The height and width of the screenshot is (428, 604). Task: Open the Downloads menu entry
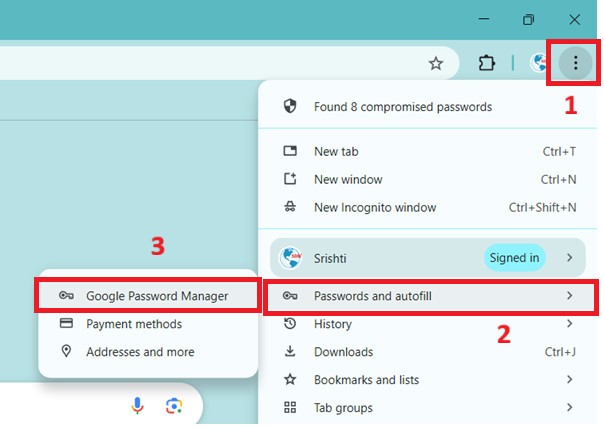[343, 352]
